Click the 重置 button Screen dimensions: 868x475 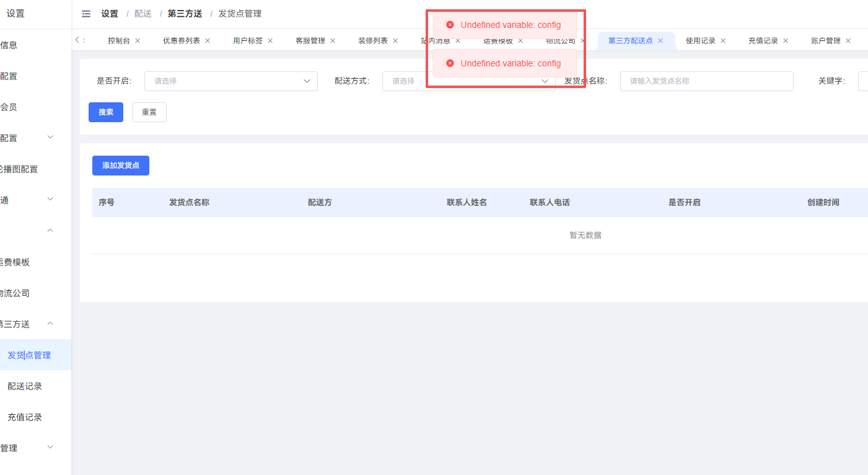149,112
